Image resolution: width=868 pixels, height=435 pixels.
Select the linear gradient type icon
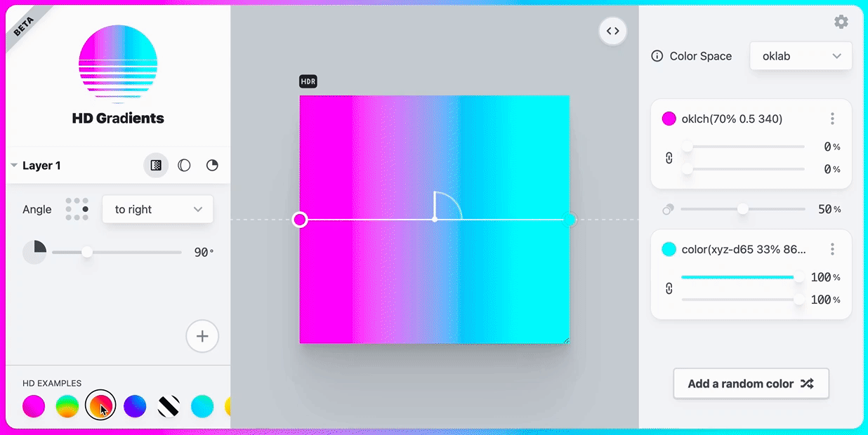(156, 166)
